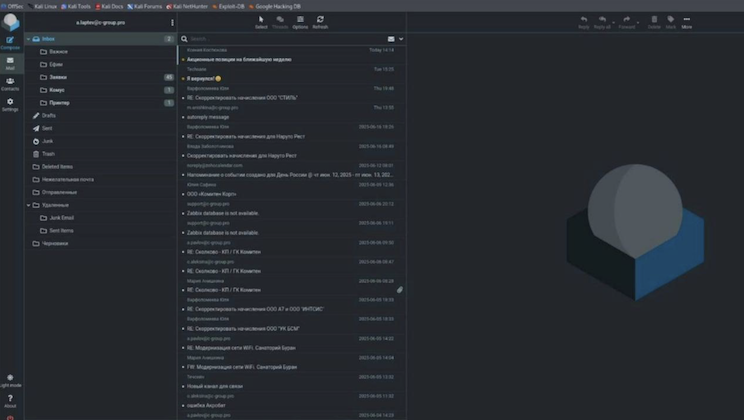This screenshot has height=420, width=744.
Task: Open Contacts from the left sidebar
Action: point(10,83)
